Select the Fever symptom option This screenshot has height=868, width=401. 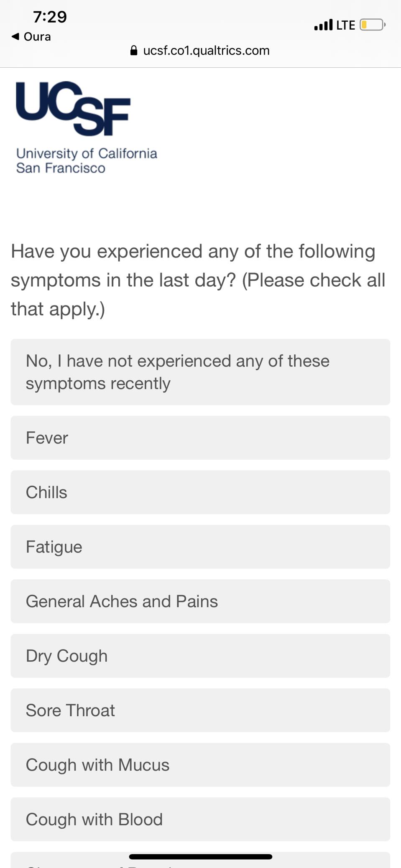click(200, 438)
